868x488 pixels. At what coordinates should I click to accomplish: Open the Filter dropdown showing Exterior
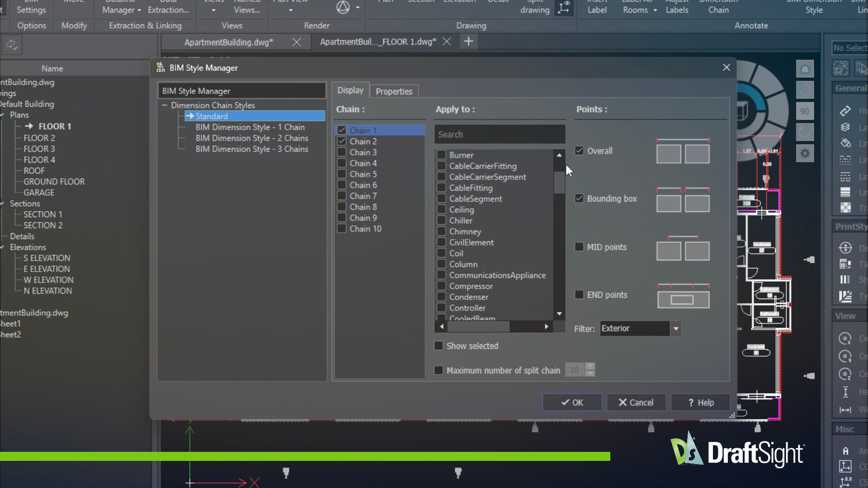[675, 328]
